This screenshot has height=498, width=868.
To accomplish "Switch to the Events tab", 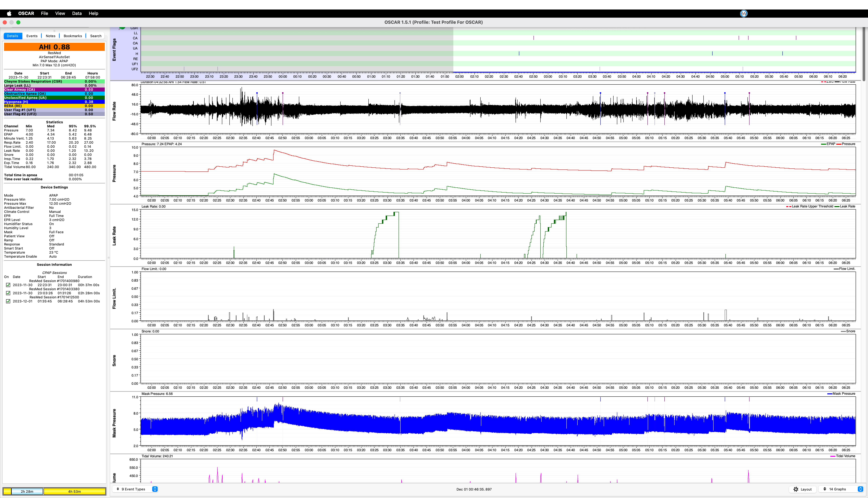I will point(32,36).
